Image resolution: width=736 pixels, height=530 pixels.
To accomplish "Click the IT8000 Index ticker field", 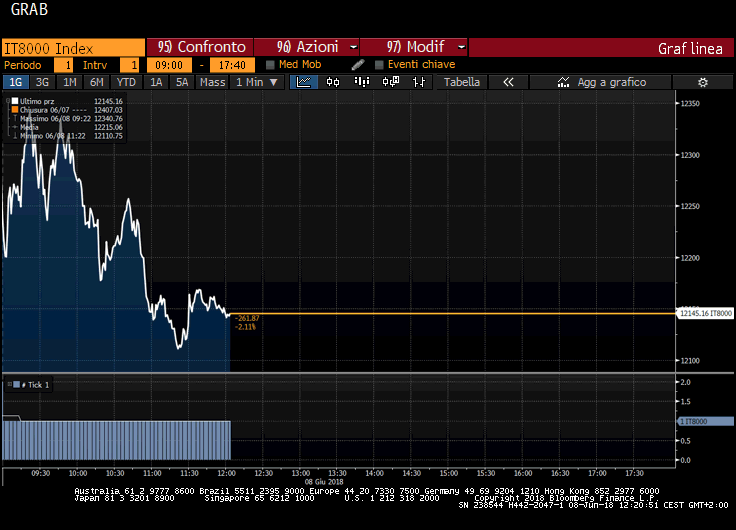I will 74,48.
